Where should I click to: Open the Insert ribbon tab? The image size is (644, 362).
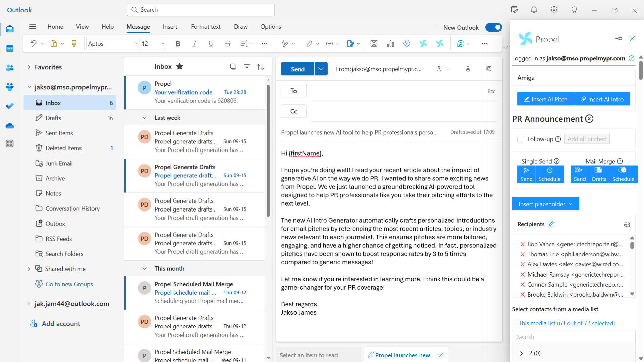[x=170, y=27]
